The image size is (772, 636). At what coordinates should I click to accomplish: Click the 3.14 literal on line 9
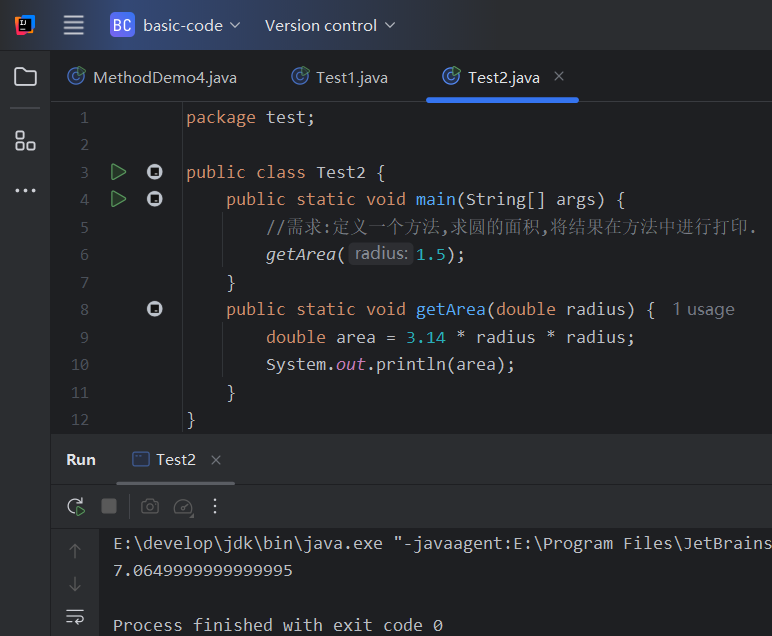pyautogui.click(x=426, y=337)
